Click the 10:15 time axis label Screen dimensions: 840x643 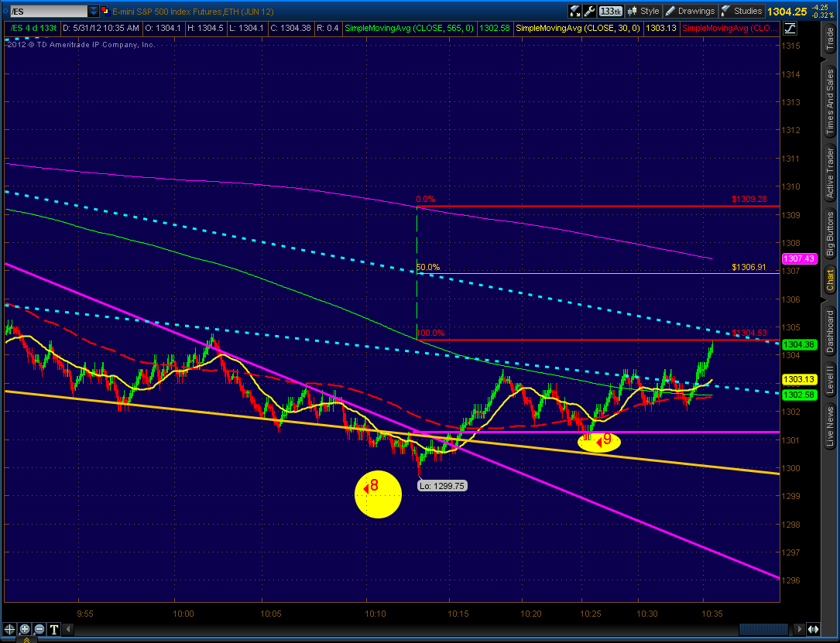(x=458, y=614)
